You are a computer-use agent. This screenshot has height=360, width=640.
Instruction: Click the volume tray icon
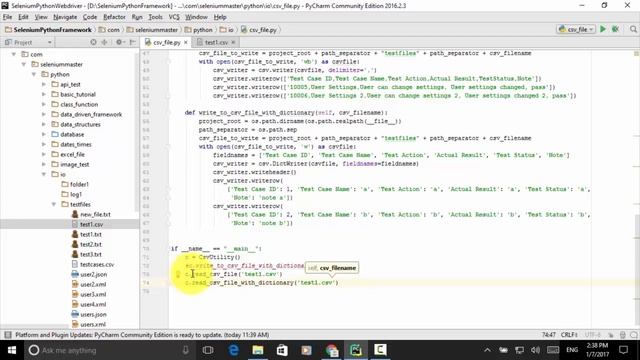[535, 350]
